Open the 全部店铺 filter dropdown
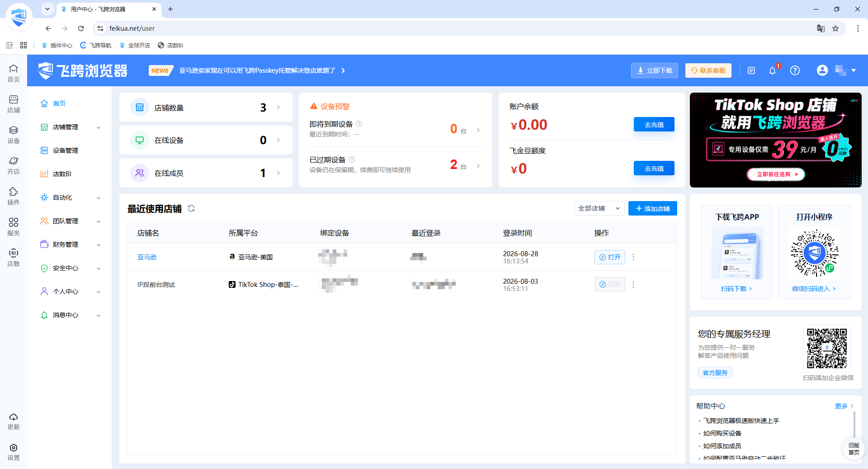 point(599,208)
